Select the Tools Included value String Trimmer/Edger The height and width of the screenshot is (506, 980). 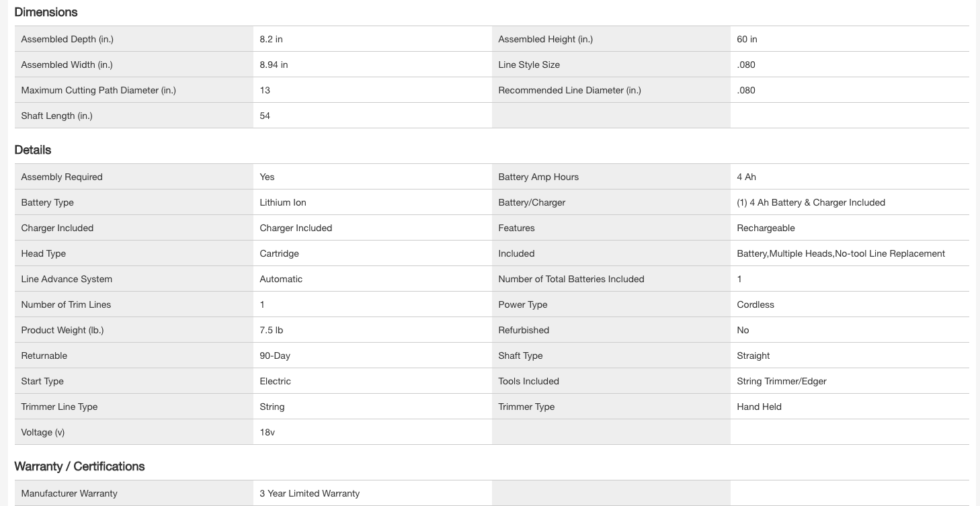[x=781, y=381]
